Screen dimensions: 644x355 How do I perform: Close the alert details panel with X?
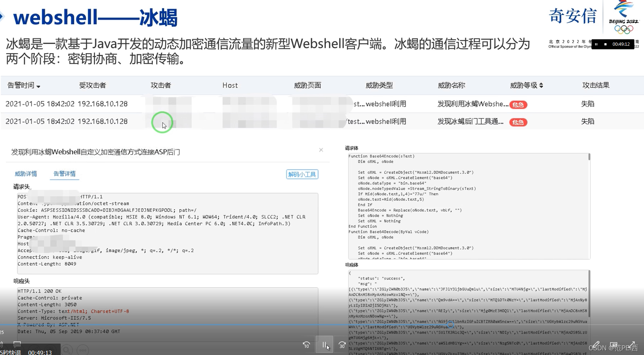coord(321,150)
